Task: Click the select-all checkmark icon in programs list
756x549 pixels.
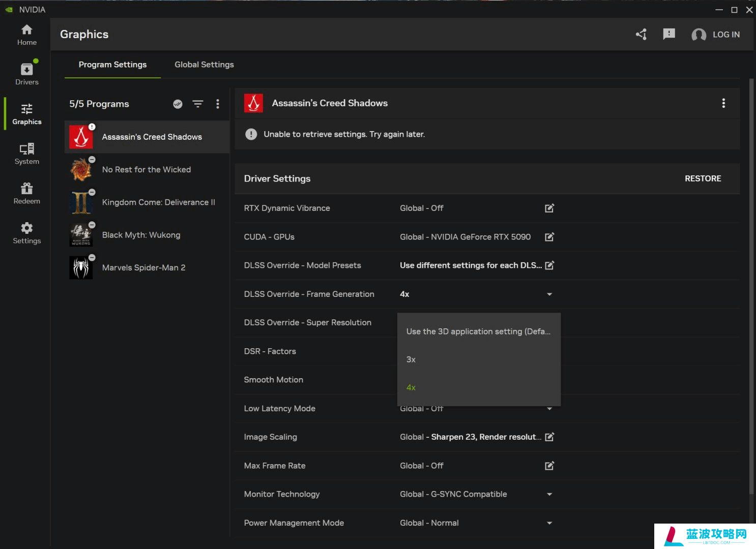Action: tap(178, 104)
